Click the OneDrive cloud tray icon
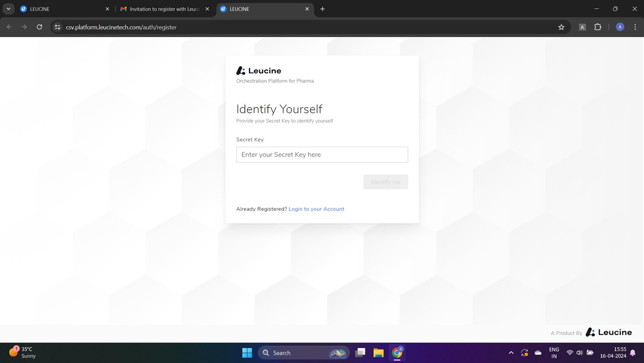 538,352
